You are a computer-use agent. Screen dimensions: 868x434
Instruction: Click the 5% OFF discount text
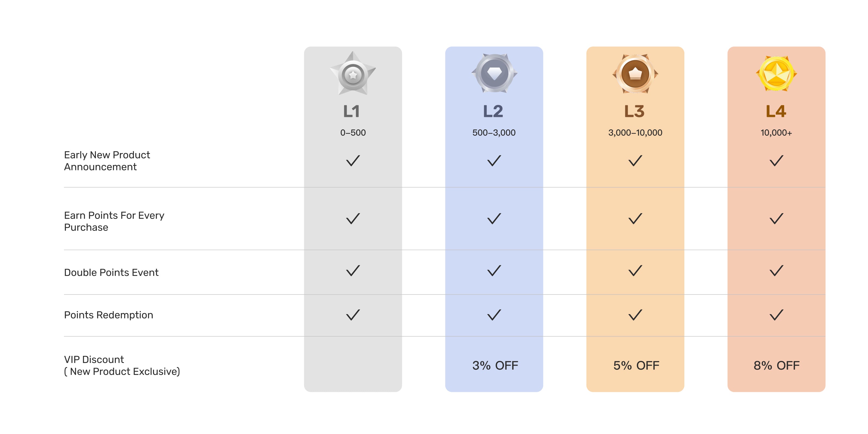click(636, 365)
